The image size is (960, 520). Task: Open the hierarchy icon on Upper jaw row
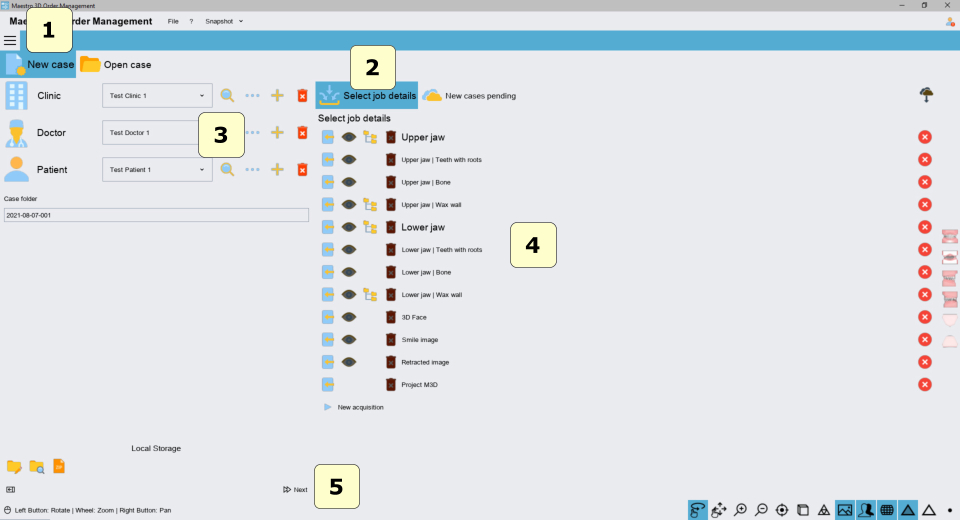370,137
